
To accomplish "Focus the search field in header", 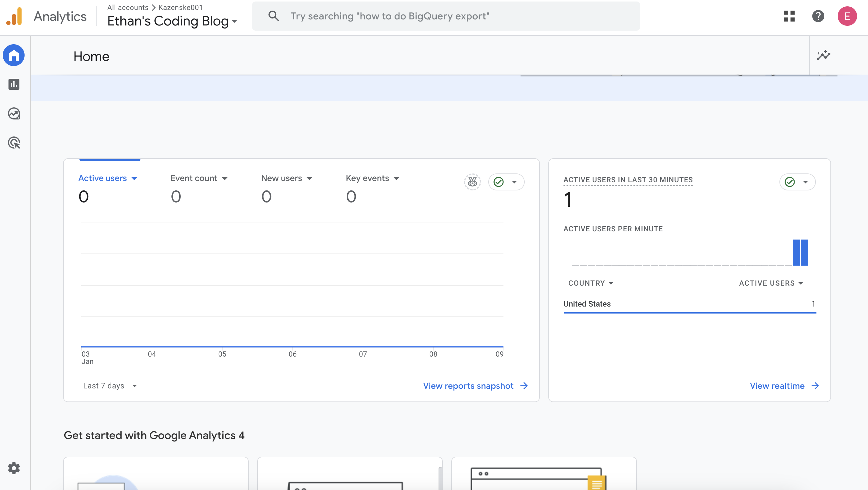I will tap(446, 16).
